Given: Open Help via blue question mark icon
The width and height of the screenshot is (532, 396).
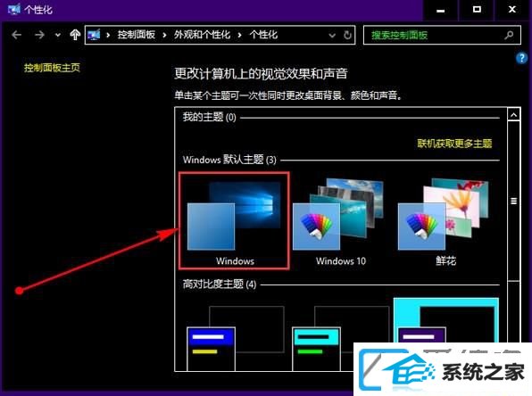Looking at the screenshot, I should tap(521, 58).
